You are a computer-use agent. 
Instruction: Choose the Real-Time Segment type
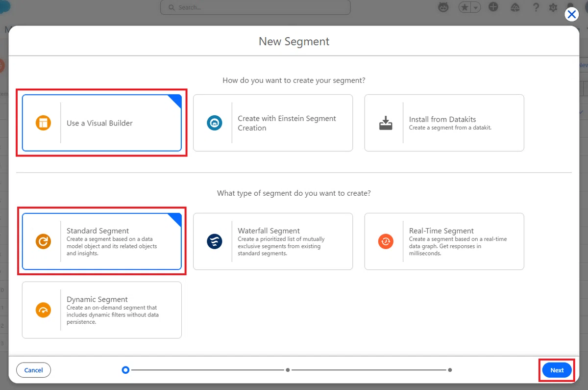click(x=444, y=241)
